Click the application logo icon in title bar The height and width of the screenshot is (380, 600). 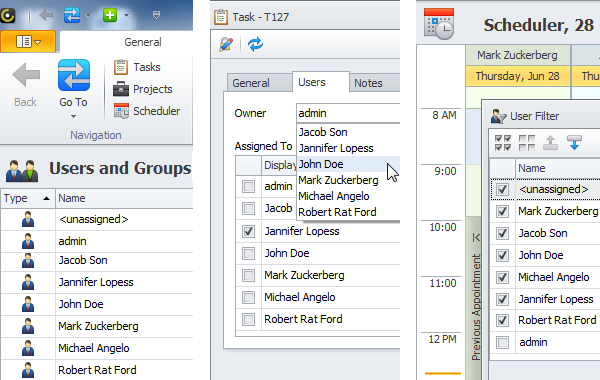click(x=7, y=15)
